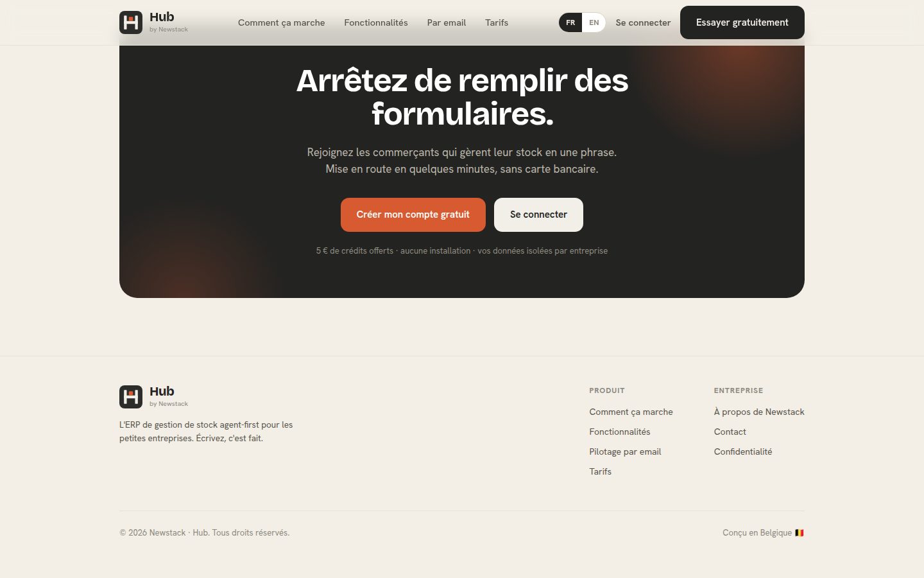Open footer link 'Fonctionnalités'
Image resolution: width=924 pixels, height=578 pixels.
(x=620, y=432)
